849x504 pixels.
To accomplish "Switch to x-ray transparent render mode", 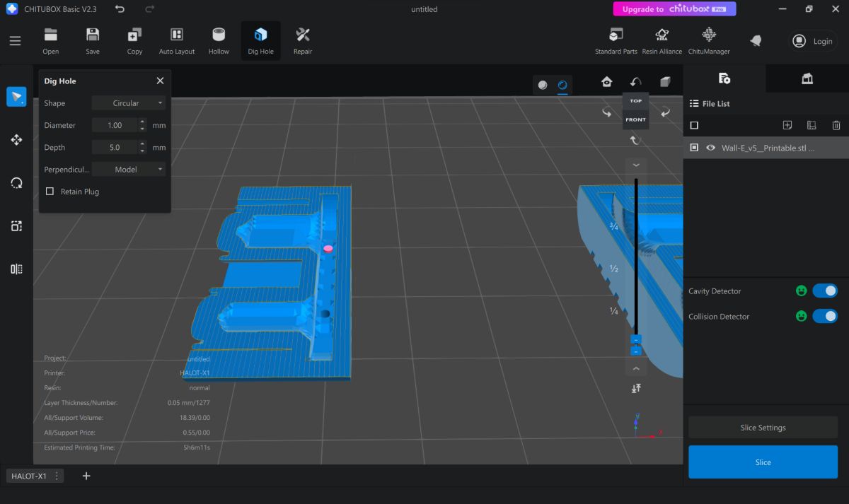I will (562, 85).
